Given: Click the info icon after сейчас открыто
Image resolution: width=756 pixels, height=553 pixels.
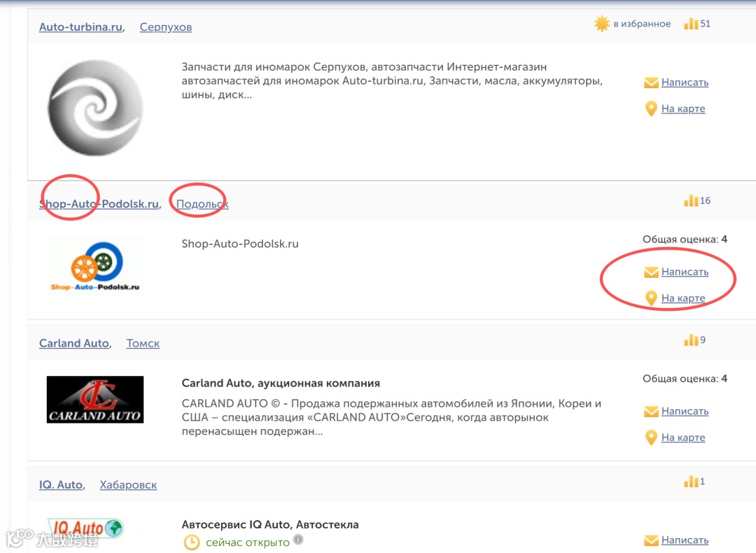Looking at the screenshot, I should [x=299, y=540].
